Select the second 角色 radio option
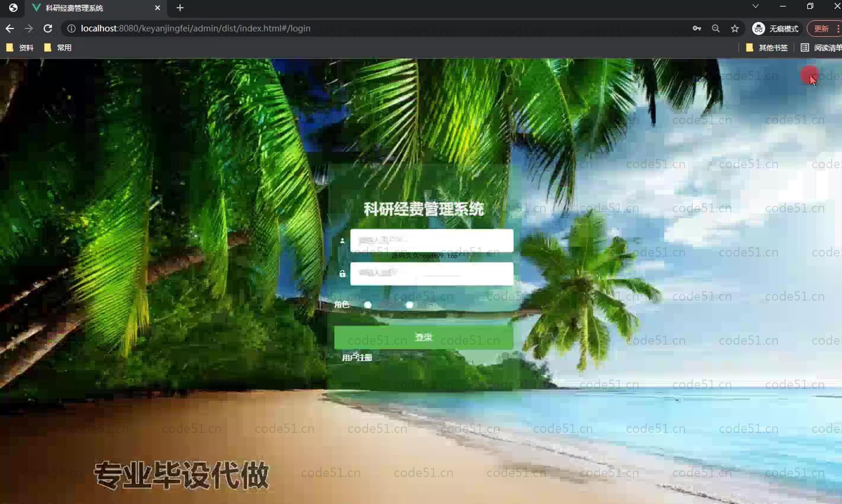 [x=409, y=305]
